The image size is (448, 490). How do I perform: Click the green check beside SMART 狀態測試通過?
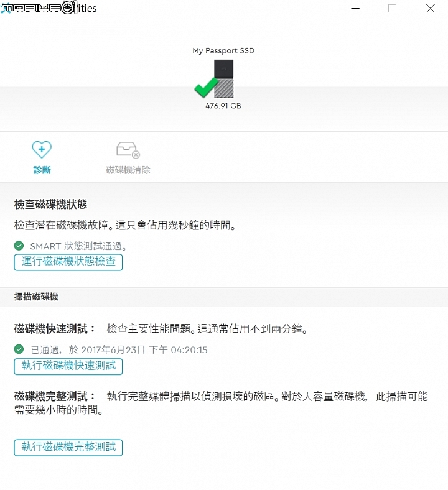[x=19, y=246]
